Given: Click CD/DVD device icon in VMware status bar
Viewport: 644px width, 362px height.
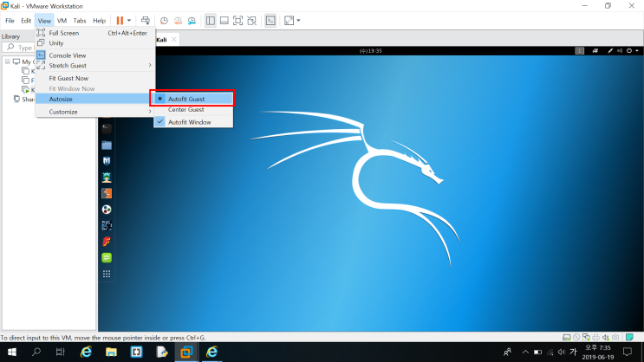Looking at the screenshot, I should pos(576,338).
